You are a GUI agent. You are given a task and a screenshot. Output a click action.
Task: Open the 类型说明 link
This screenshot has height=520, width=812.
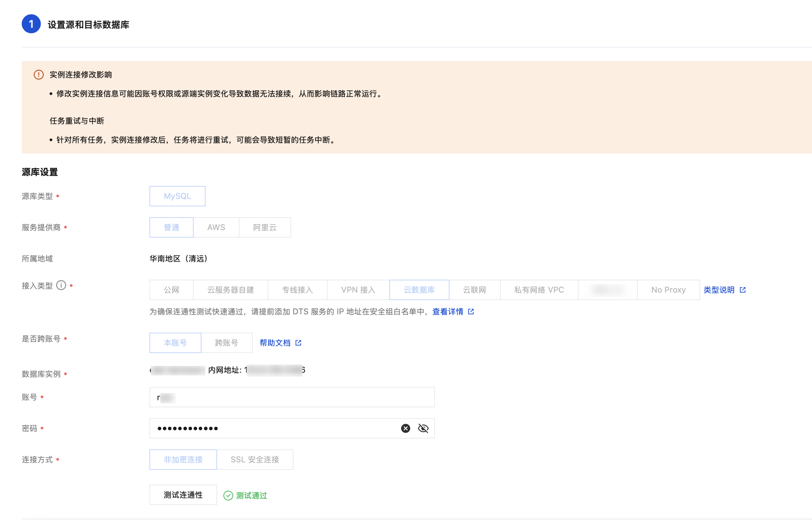click(719, 290)
